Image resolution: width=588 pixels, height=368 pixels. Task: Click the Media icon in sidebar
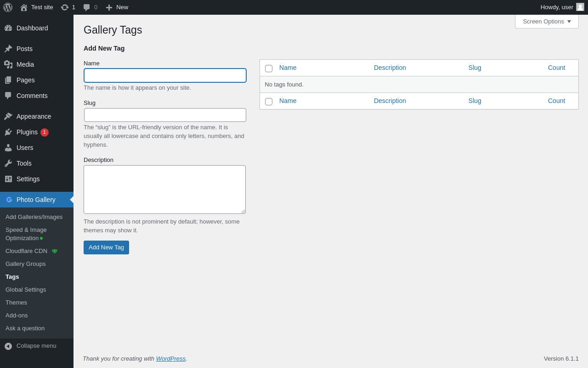(x=8, y=64)
